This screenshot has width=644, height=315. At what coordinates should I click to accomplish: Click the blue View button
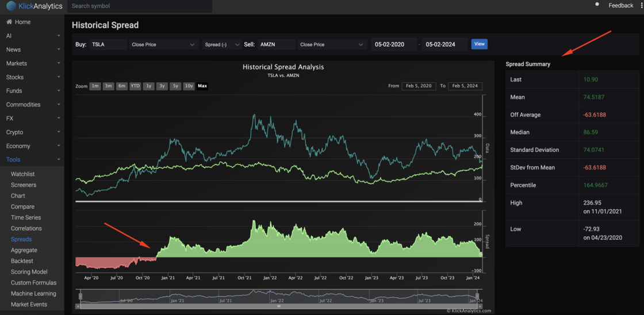[x=480, y=44]
